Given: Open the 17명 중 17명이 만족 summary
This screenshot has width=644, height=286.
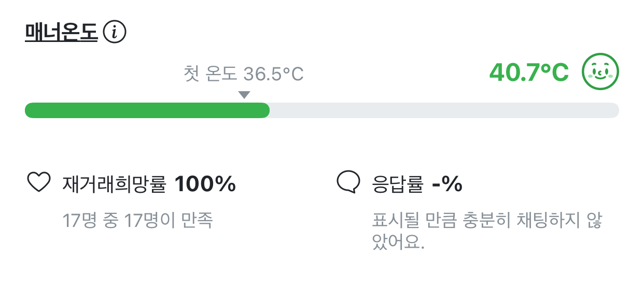Looking at the screenshot, I should [x=138, y=221].
